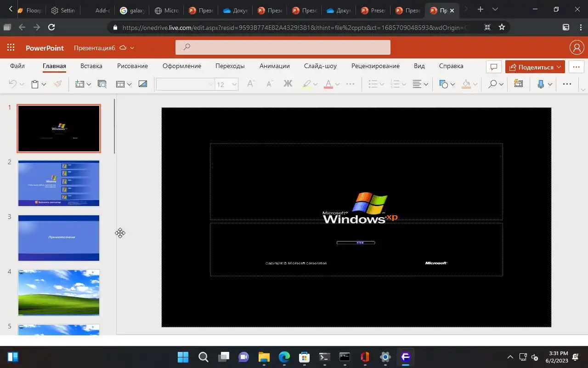Open the font name combo box
The image size is (588, 368).
click(185, 84)
